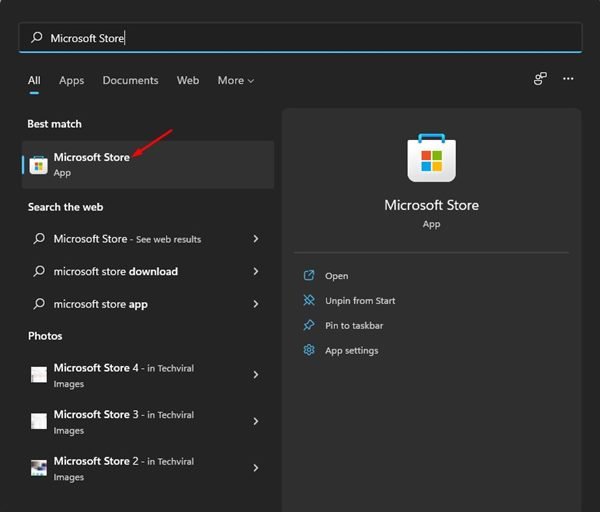This screenshot has width=600, height=512.
Task: Select 'Microsoft Store - See web results' suggestion
Action: click(148, 239)
